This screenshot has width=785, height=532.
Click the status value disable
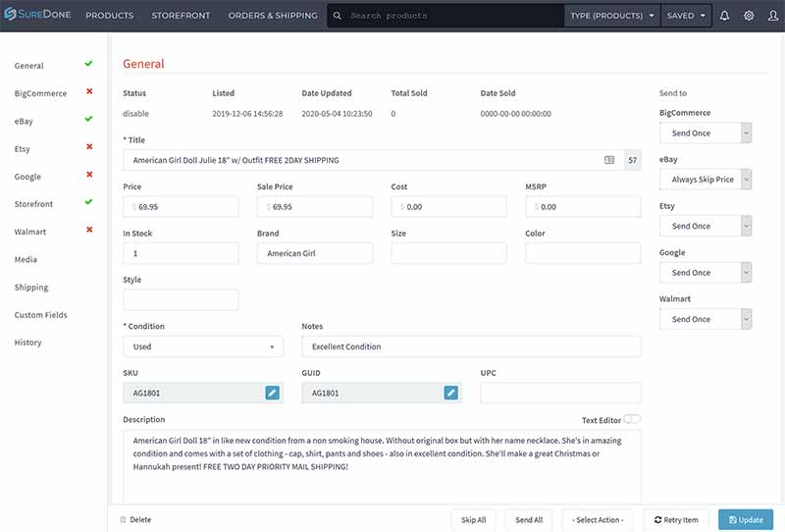(x=136, y=114)
